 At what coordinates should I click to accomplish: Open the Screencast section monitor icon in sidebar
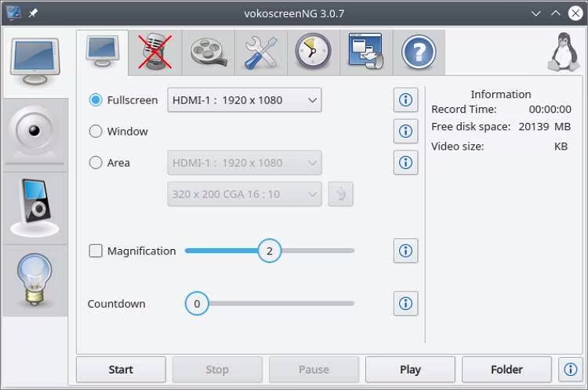tap(34, 62)
